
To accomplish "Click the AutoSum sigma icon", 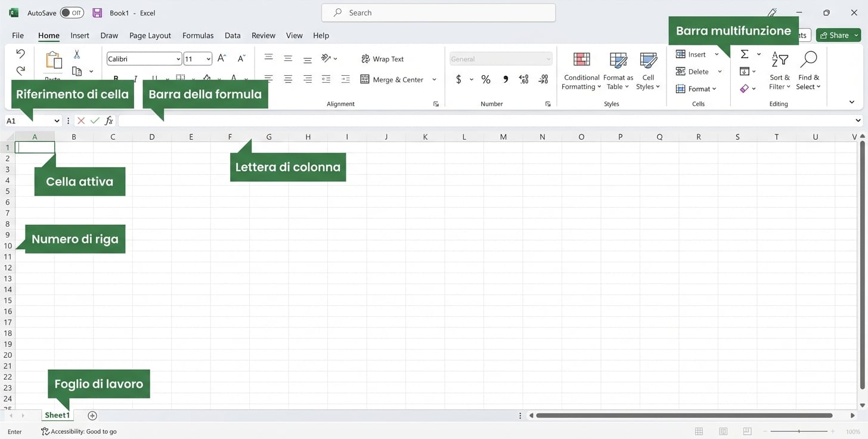I will tap(745, 54).
